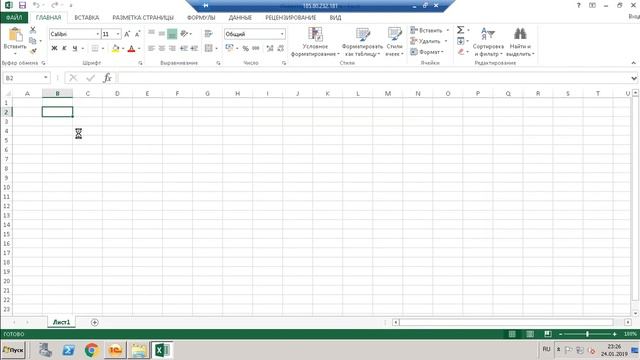Open Chrome from the taskbar
This screenshot has height=360, width=640.
tap(91, 350)
